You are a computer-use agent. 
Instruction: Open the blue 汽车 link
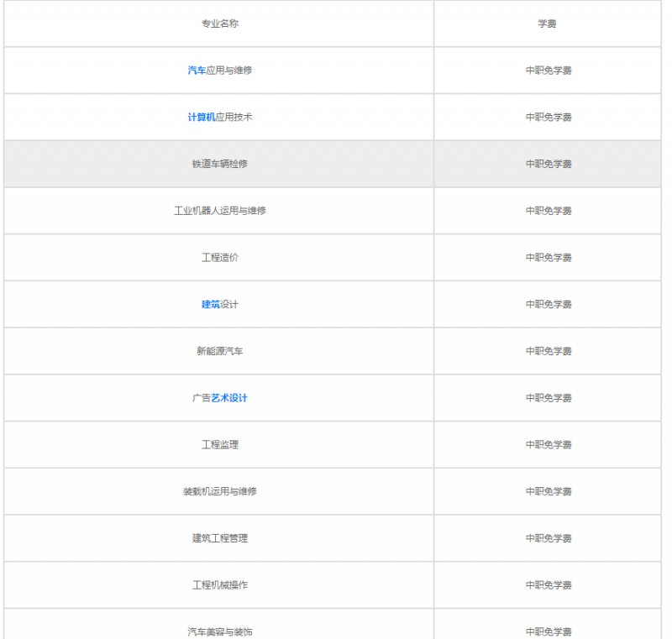click(197, 71)
